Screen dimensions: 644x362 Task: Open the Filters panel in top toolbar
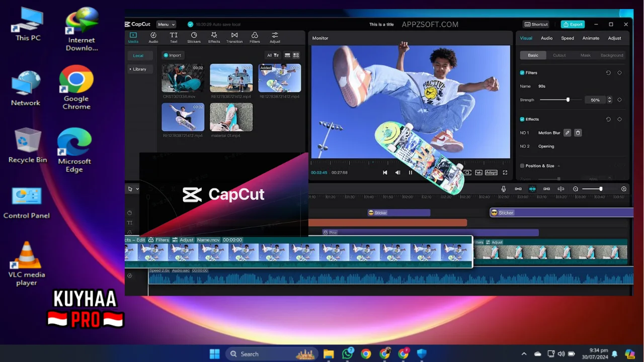tap(255, 35)
